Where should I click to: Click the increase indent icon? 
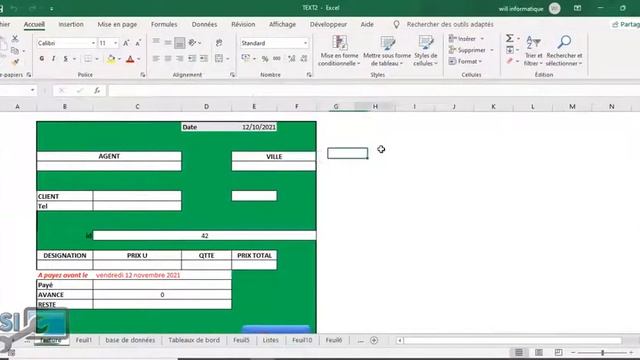[x=204, y=59]
